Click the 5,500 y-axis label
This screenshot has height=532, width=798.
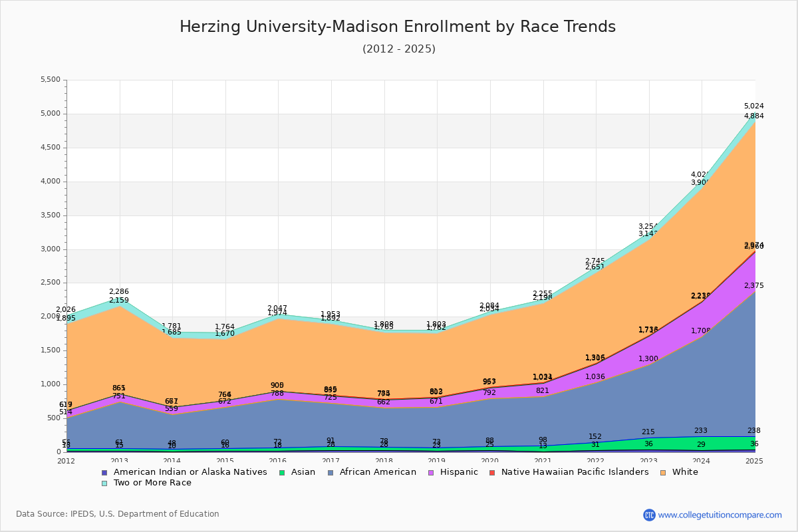click(51, 80)
